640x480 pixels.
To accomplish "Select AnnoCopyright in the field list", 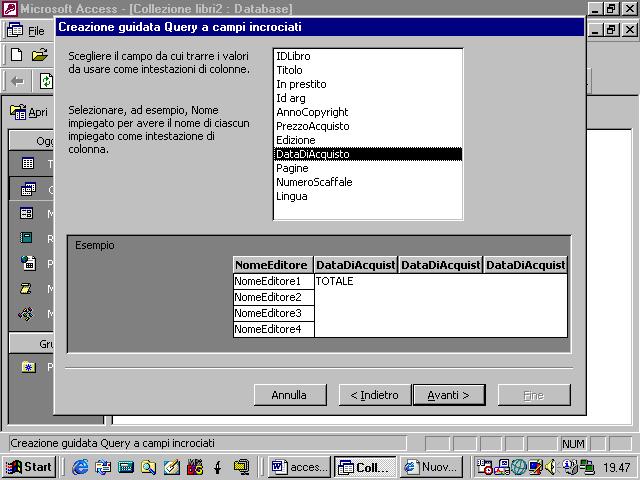I will [368, 112].
